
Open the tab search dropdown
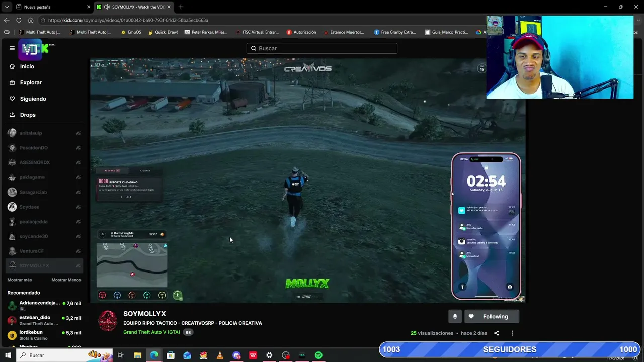pos(7,7)
